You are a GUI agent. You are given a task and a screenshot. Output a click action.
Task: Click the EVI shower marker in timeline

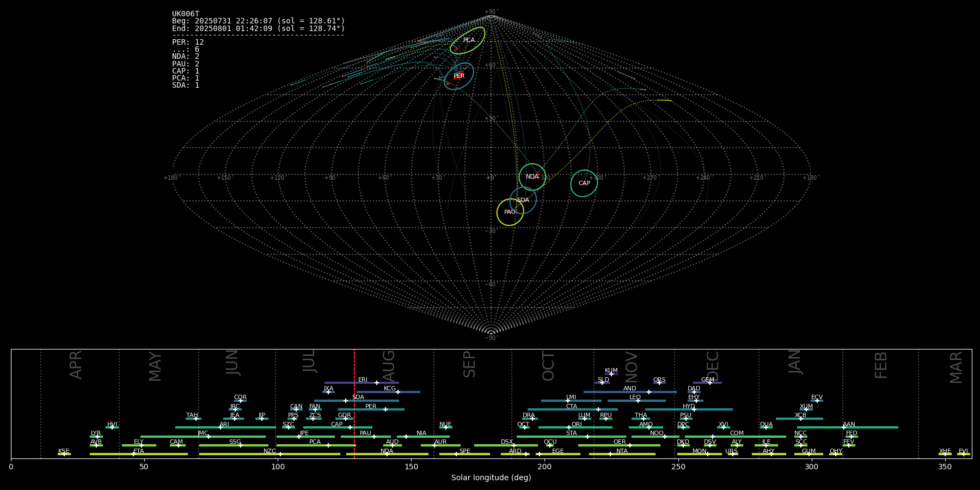(963, 454)
